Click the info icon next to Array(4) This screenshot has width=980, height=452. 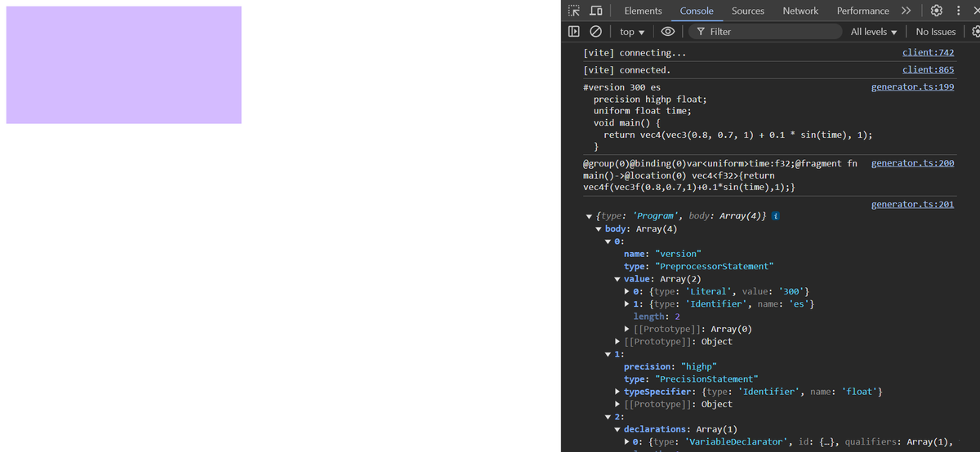[775, 216]
